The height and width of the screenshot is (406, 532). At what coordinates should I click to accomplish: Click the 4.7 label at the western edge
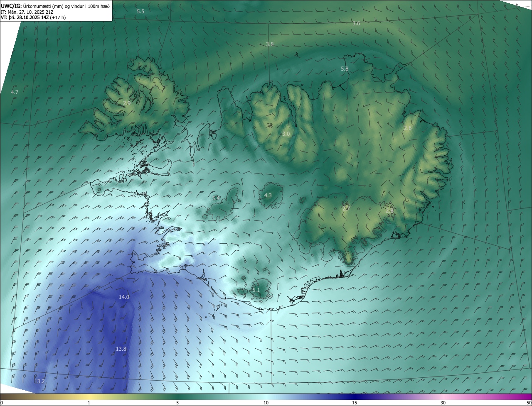(x=15, y=92)
